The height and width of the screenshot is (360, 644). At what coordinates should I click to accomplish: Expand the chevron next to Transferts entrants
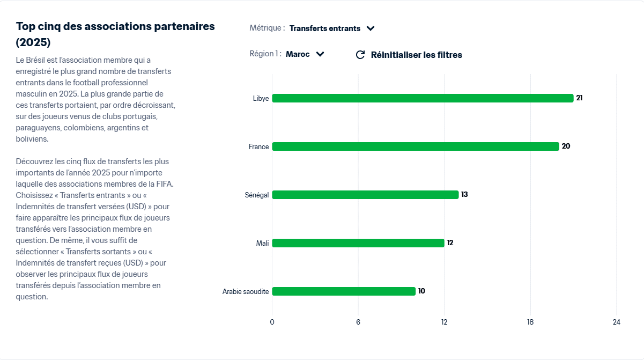pyautogui.click(x=371, y=28)
